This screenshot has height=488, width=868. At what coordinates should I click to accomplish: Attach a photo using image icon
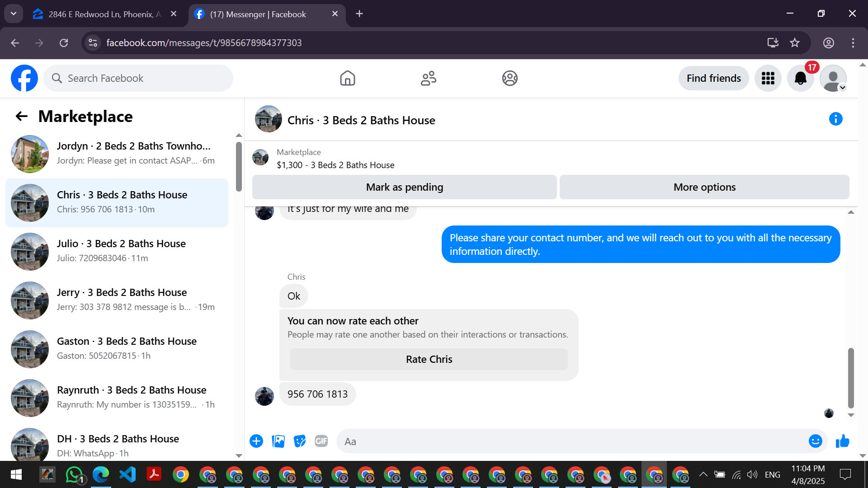click(278, 441)
